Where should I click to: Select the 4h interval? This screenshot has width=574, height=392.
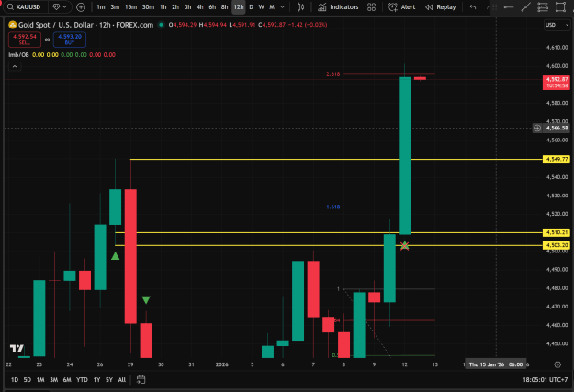click(x=200, y=7)
